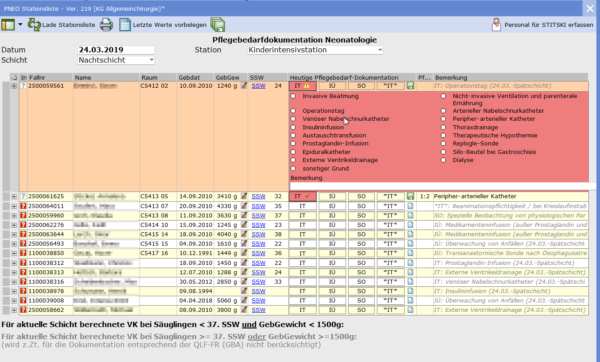The image size is (600, 362).
Task: Open the Station dropdown Kinderintensivstation
Action: pos(315,50)
